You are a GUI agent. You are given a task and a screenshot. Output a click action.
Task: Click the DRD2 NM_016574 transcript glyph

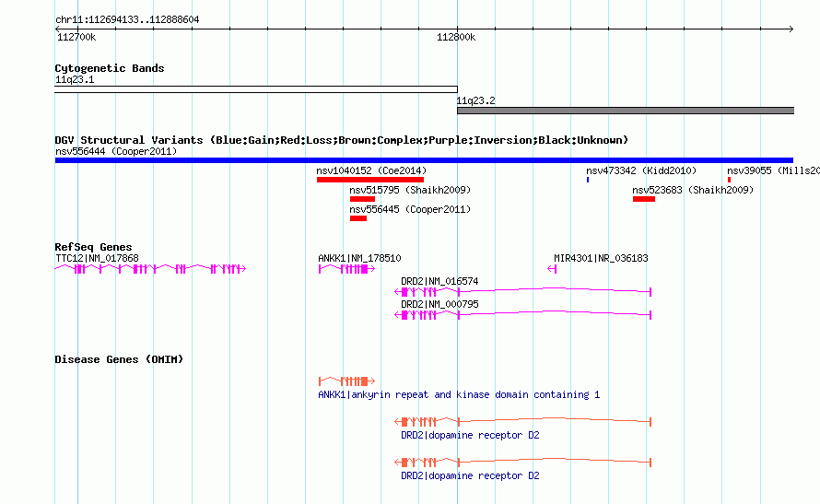(x=523, y=292)
